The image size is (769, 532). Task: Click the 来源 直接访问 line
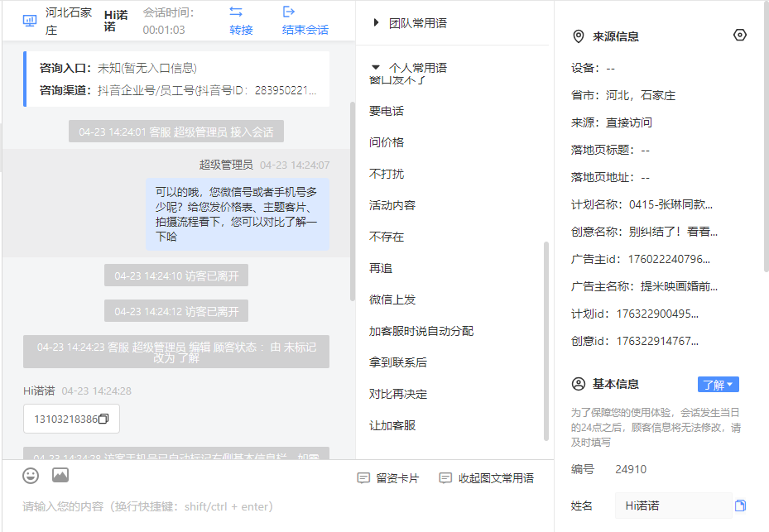[612, 122]
